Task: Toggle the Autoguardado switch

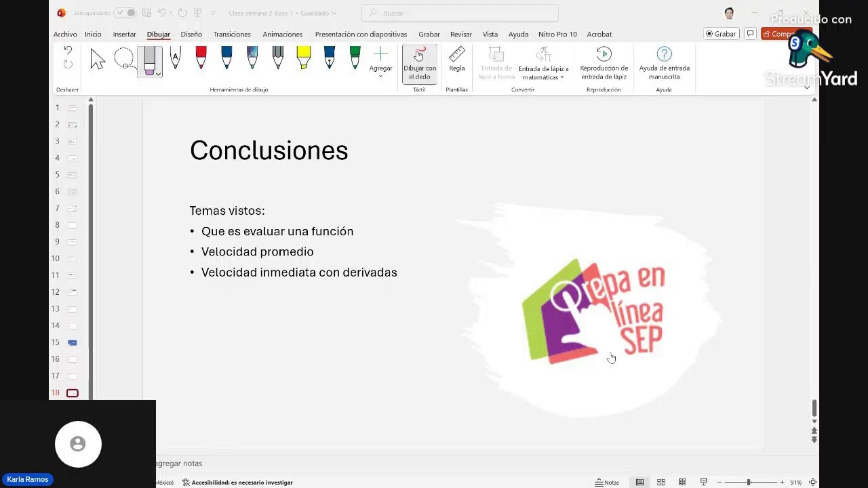Action: click(125, 13)
